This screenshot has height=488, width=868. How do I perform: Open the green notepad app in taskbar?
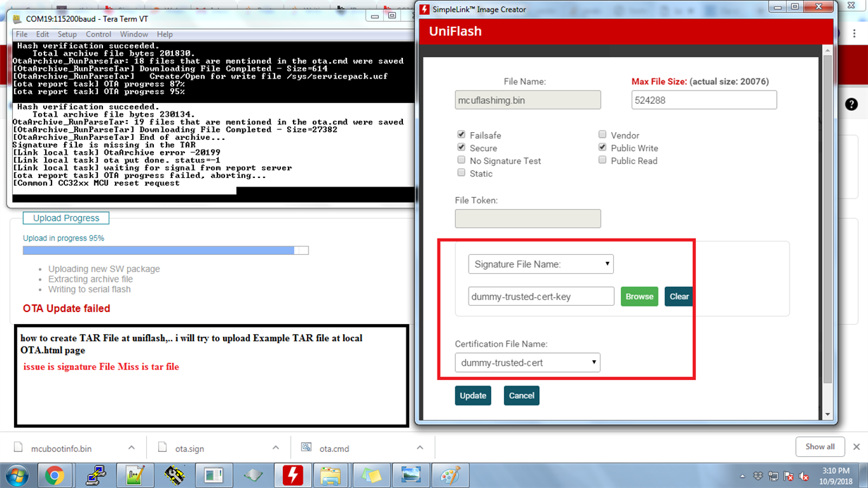click(134, 476)
